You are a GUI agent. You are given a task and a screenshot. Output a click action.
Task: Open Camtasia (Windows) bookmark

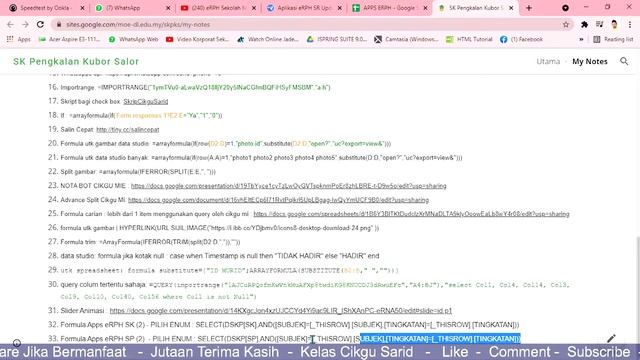pos(407,39)
